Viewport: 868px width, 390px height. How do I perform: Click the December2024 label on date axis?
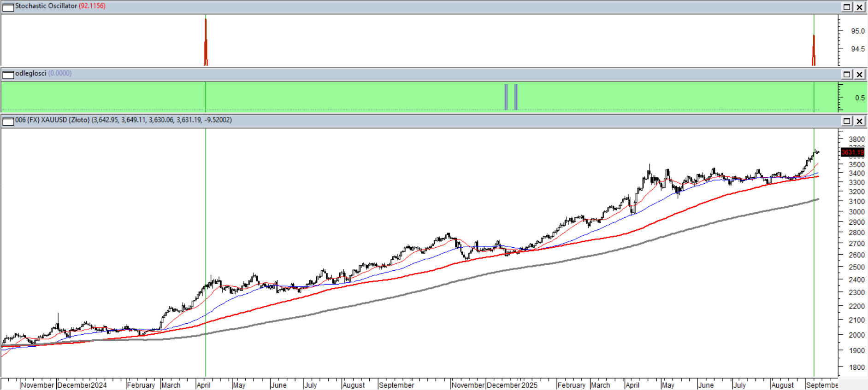(x=82, y=385)
